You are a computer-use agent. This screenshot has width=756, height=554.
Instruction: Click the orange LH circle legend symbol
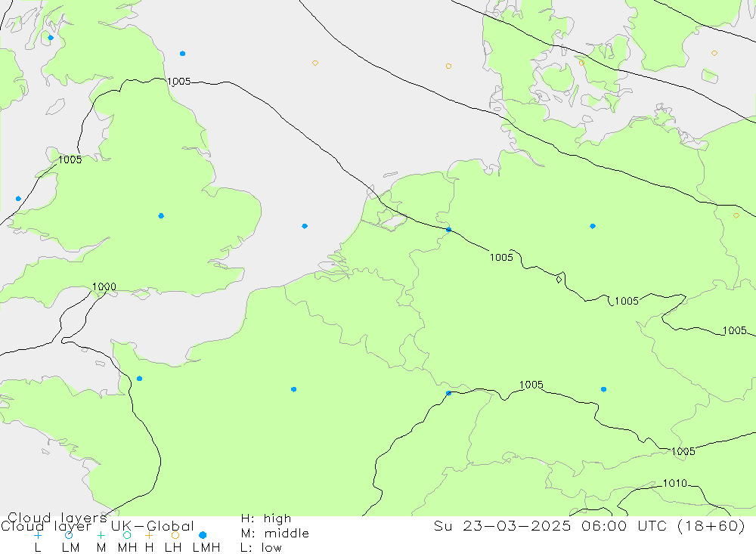[x=175, y=535]
